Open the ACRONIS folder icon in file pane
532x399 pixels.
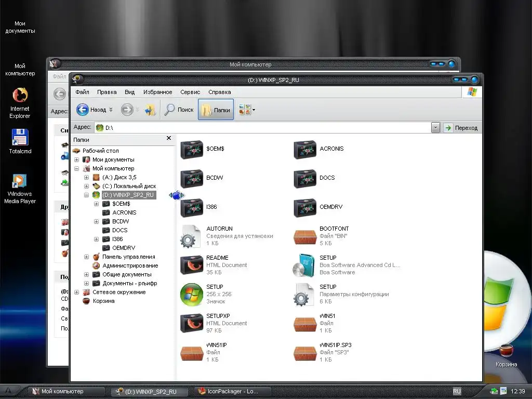tap(304, 149)
